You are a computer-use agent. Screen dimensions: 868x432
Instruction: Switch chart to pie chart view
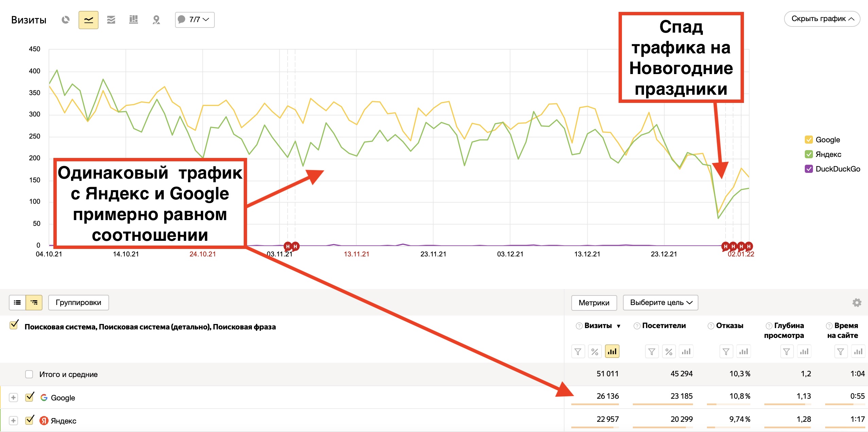pyautogui.click(x=66, y=20)
